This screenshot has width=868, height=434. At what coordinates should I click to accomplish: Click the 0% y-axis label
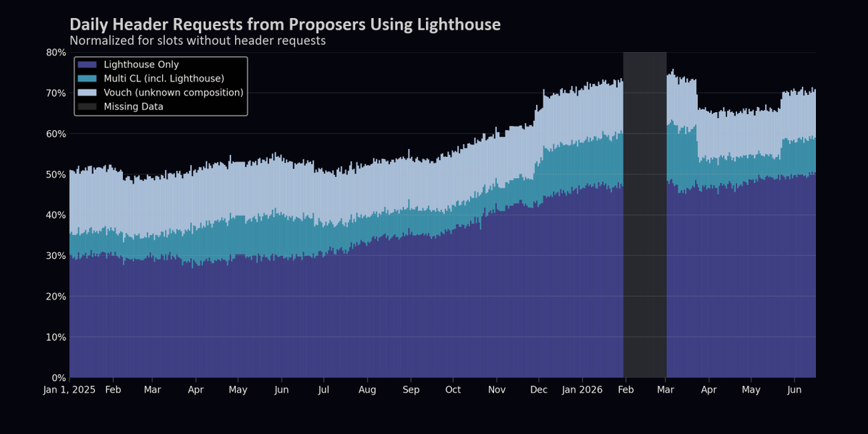coord(59,378)
